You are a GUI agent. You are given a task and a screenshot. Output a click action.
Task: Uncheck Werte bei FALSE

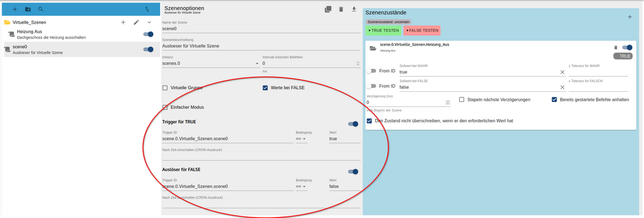(x=266, y=88)
